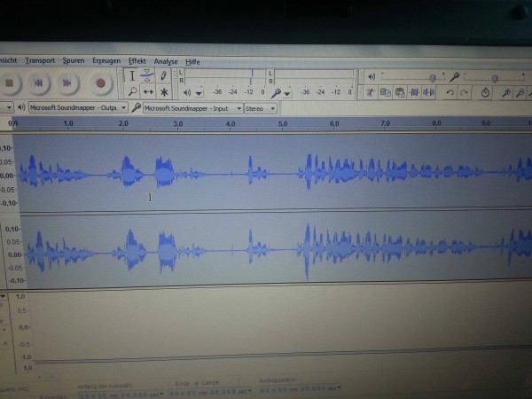Click the timeline ruler at 3.0 seconds
Image resolution: width=532 pixels, height=399 pixels.
tap(178, 124)
